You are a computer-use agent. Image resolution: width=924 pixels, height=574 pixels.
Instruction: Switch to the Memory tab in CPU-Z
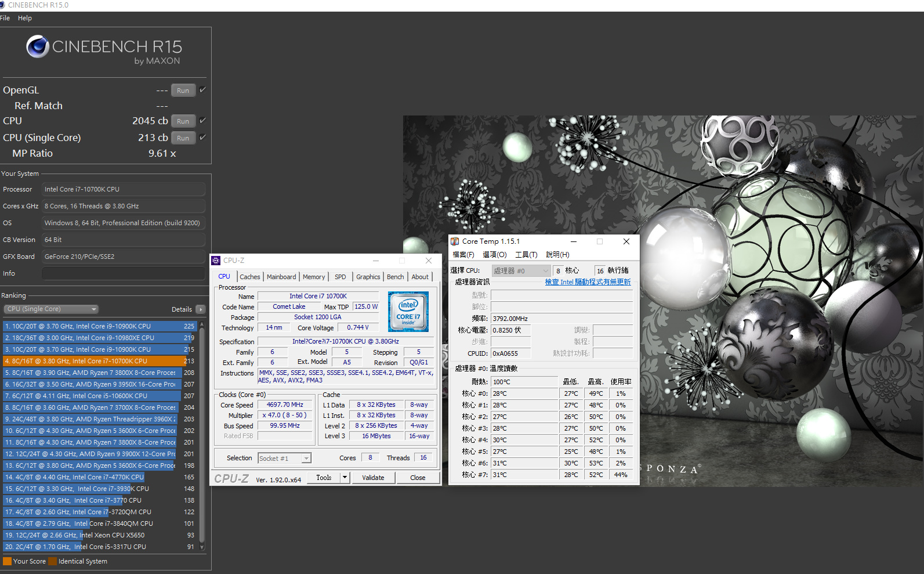[x=314, y=277]
